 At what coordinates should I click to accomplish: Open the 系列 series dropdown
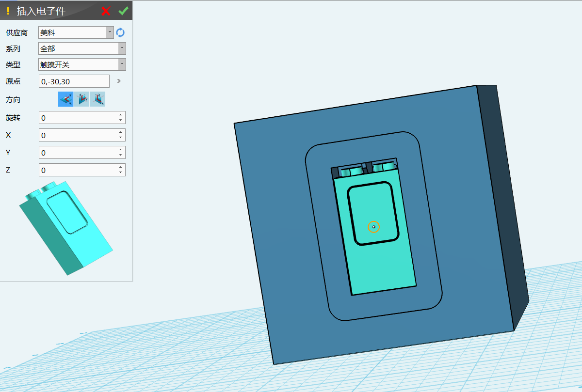click(x=122, y=48)
